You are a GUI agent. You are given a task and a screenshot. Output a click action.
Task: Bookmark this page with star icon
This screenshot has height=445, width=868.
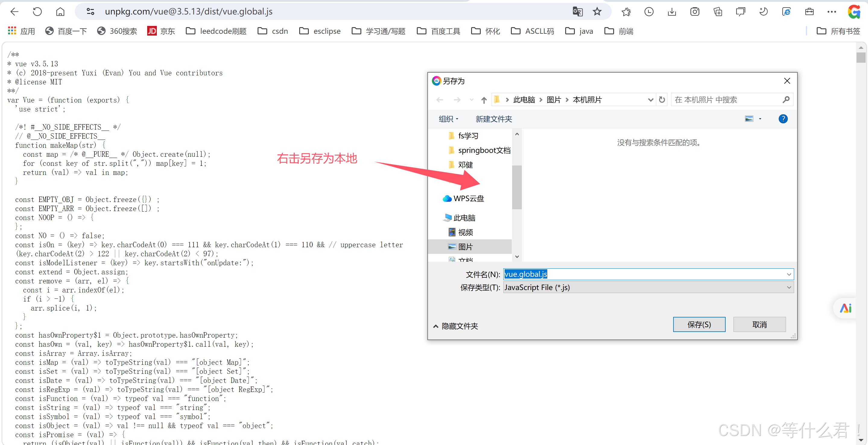pyautogui.click(x=597, y=12)
